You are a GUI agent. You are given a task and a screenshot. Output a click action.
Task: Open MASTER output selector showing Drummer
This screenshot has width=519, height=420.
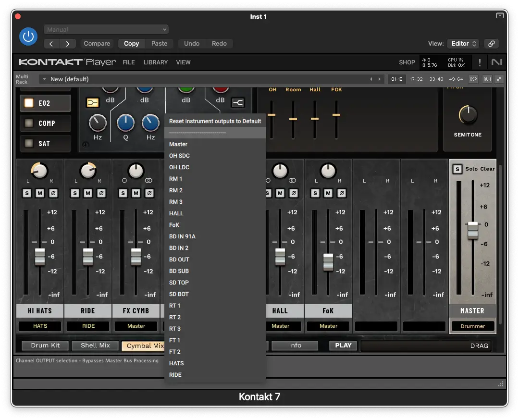tap(473, 326)
